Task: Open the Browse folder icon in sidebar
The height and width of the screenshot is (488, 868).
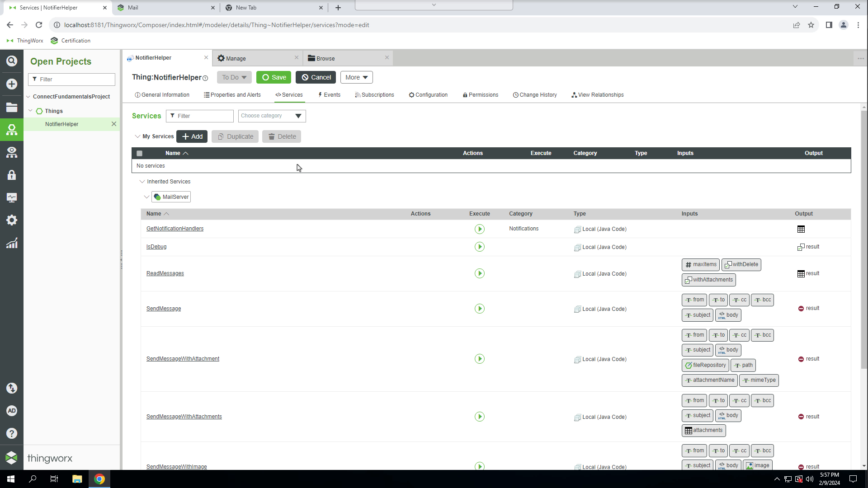Action: pyautogui.click(x=12, y=107)
